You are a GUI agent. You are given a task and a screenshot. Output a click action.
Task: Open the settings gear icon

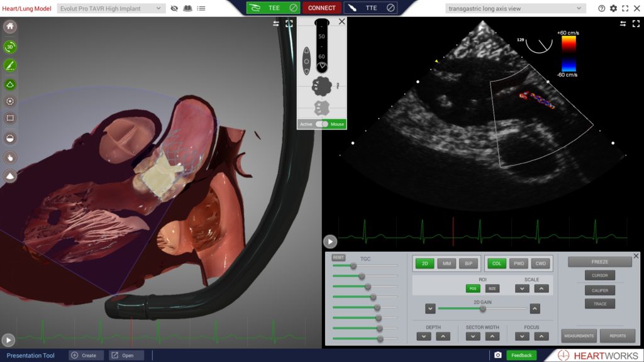click(613, 8)
